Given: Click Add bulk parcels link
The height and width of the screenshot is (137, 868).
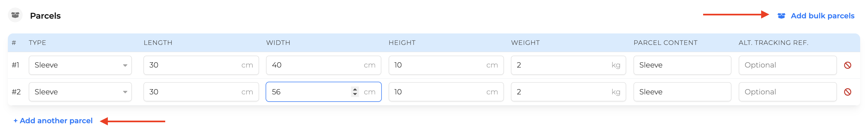Looking at the screenshot, I should (822, 16).
